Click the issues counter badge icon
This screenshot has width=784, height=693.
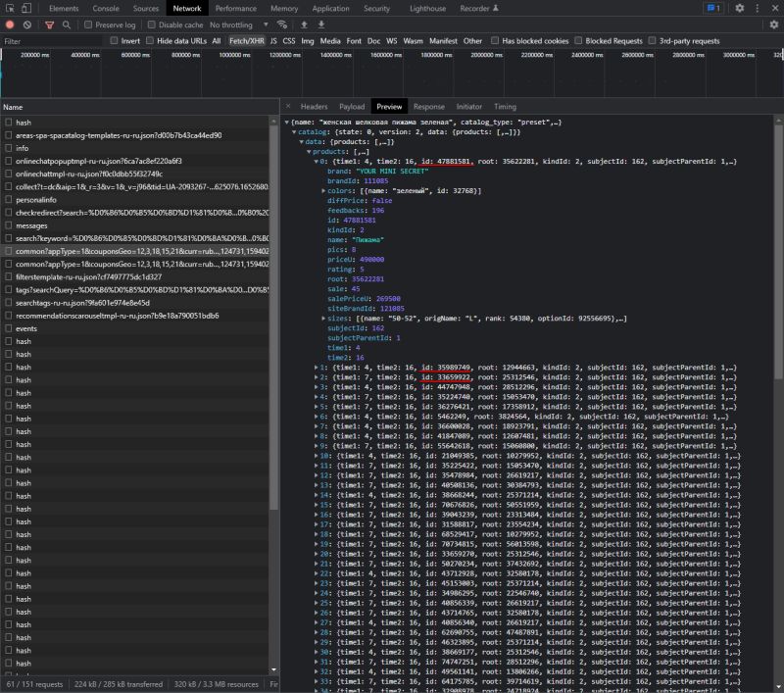click(x=713, y=8)
